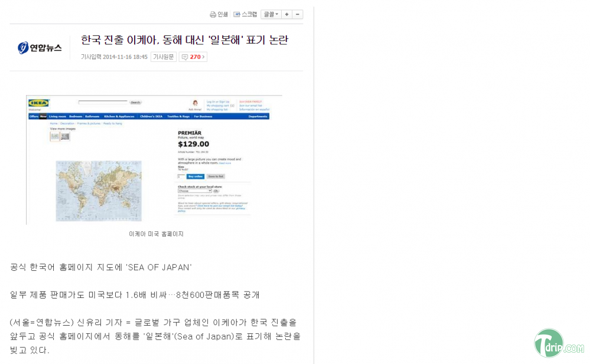Increase text size with the plus button
Viewport: 590px width, 364px height.
coord(286,14)
